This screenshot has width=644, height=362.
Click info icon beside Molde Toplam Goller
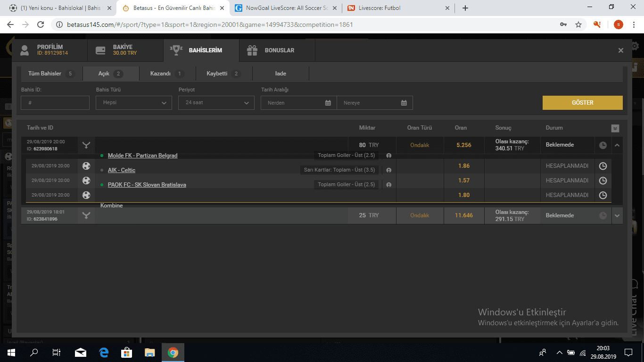[x=388, y=156]
